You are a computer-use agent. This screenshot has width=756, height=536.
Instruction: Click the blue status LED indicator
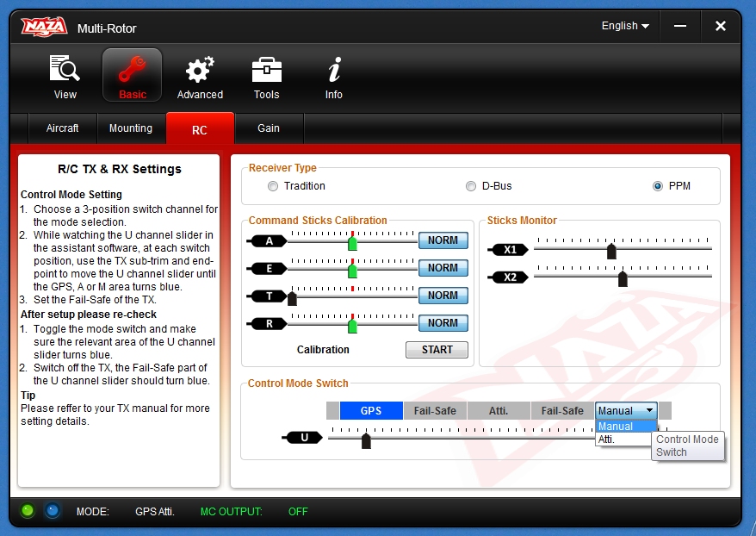click(52, 510)
